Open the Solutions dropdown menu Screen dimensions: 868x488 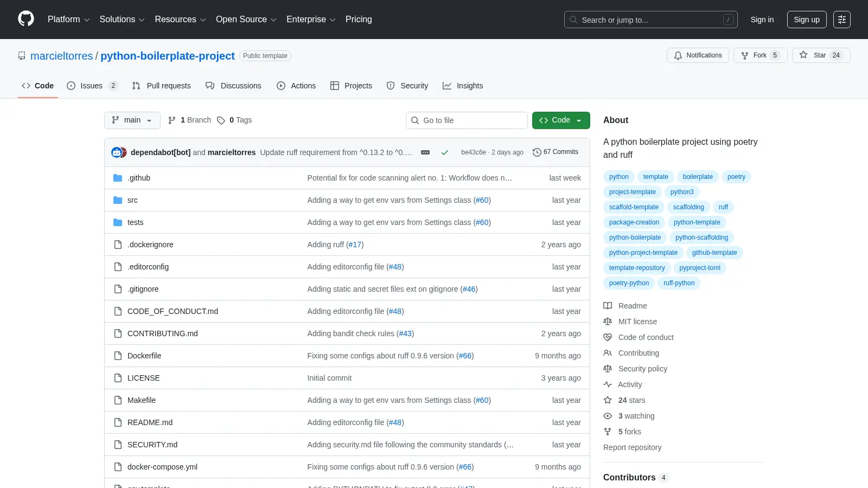[x=122, y=19]
